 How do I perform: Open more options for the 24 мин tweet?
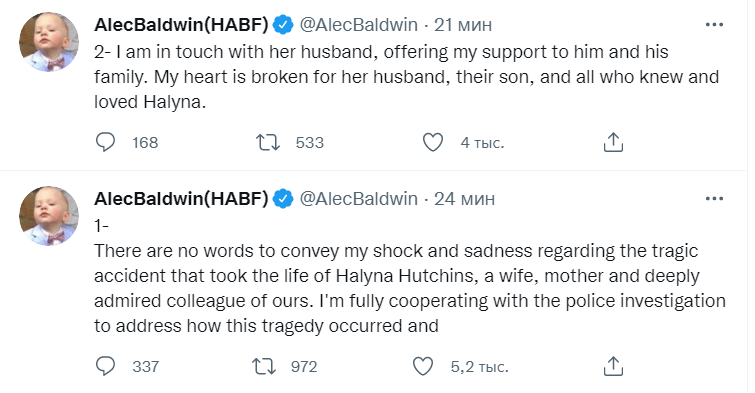pyautogui.click(x=714, y=198)
